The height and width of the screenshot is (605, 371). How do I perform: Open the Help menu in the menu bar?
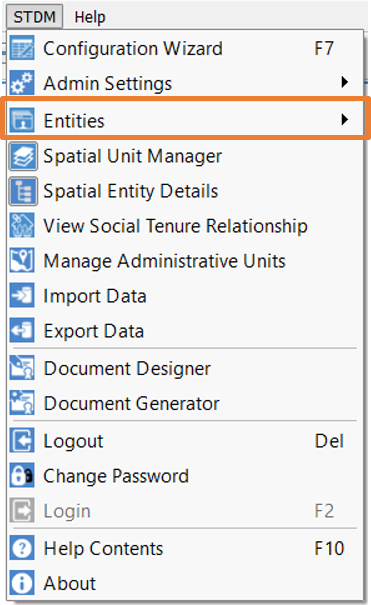(x=89, y=17)
